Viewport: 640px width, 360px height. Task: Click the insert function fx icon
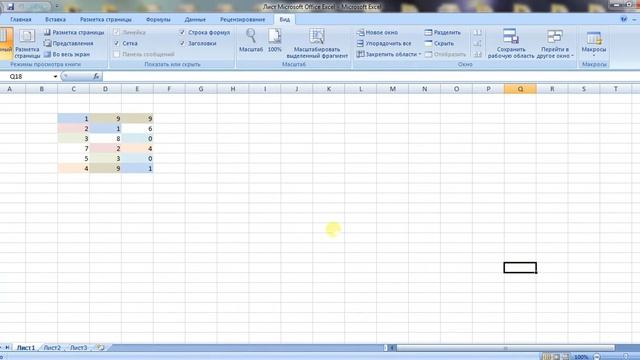(x=96, y=76)
